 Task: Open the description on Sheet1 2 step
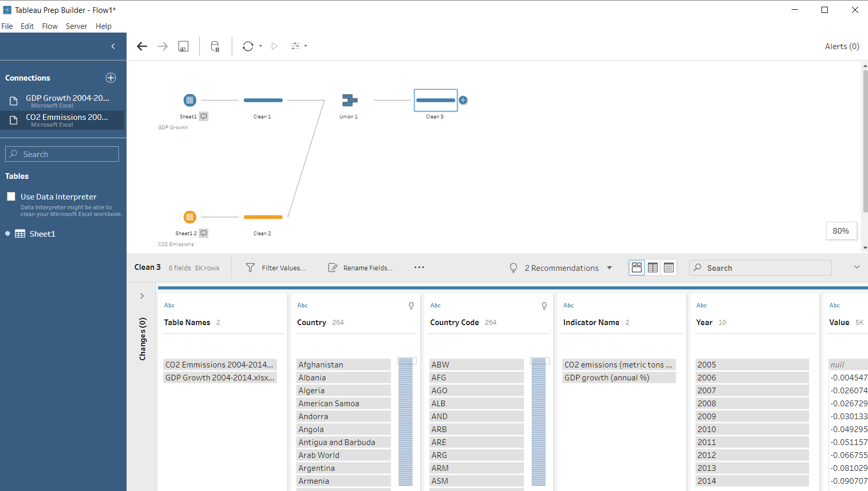tap(204, 234)
